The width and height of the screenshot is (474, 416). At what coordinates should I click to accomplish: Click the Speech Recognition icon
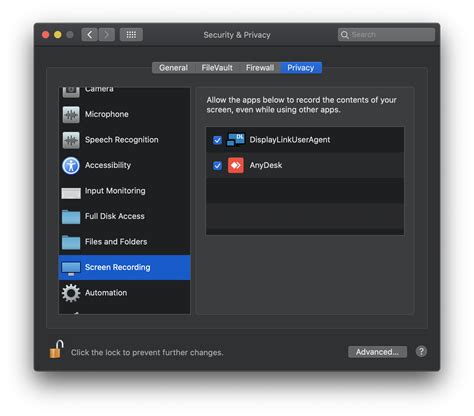pos(71,140)
